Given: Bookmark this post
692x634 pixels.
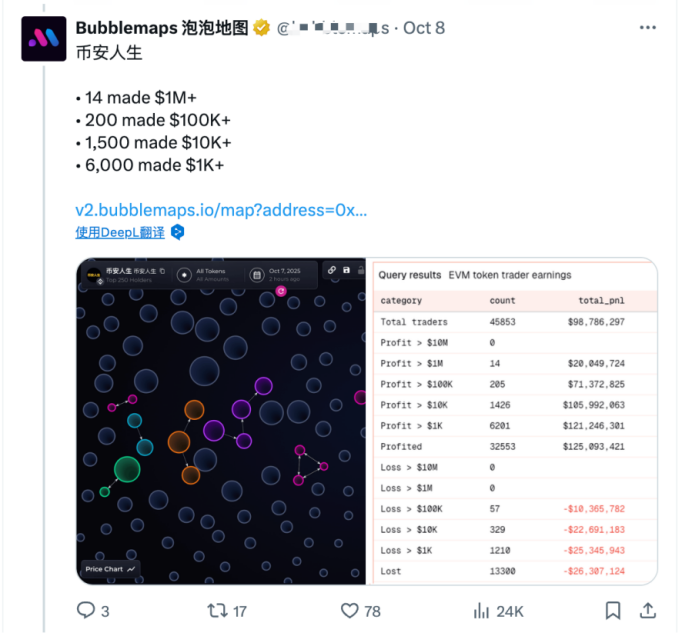Looking at the screenshot, I should click(613, 610).
